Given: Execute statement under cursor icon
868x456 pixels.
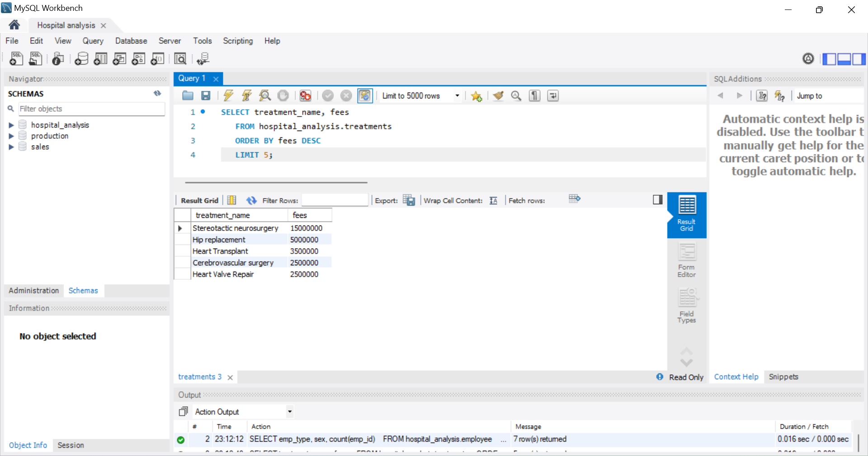Looking at the screenshot, I should click(x=246, y=95).
